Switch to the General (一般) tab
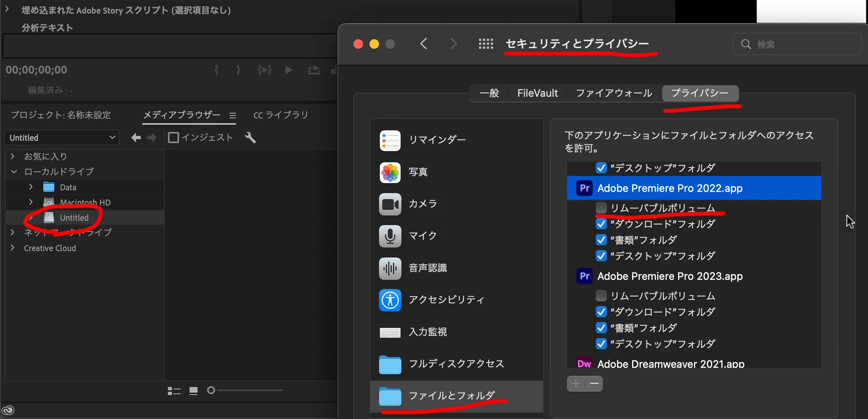This screenshot has width=868, height=419. (x=489, y=93)
